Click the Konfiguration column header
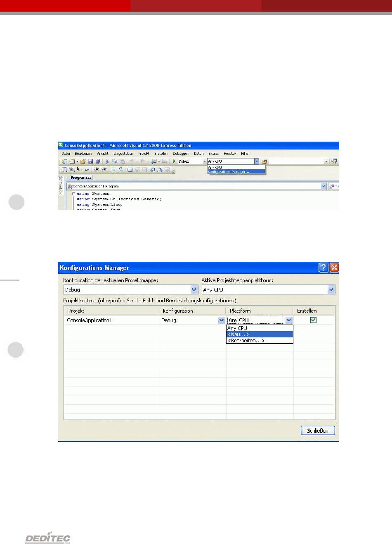Viewport: 392px width, 555px height. 192,311
